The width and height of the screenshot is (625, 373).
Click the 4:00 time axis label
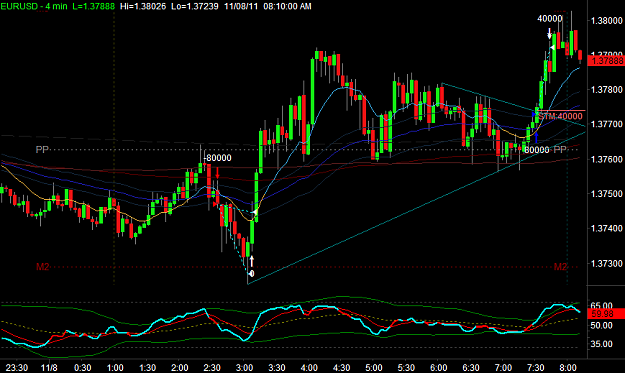click(x=309, y=367)
